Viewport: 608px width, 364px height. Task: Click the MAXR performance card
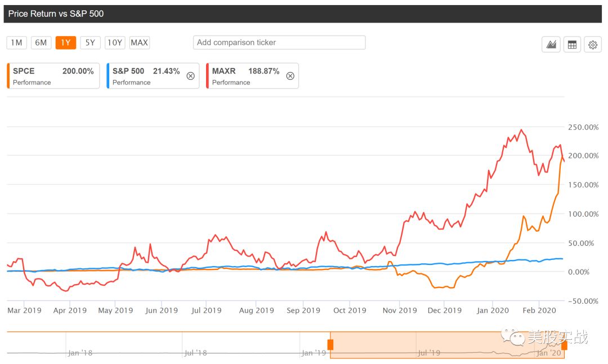[252, 76]
